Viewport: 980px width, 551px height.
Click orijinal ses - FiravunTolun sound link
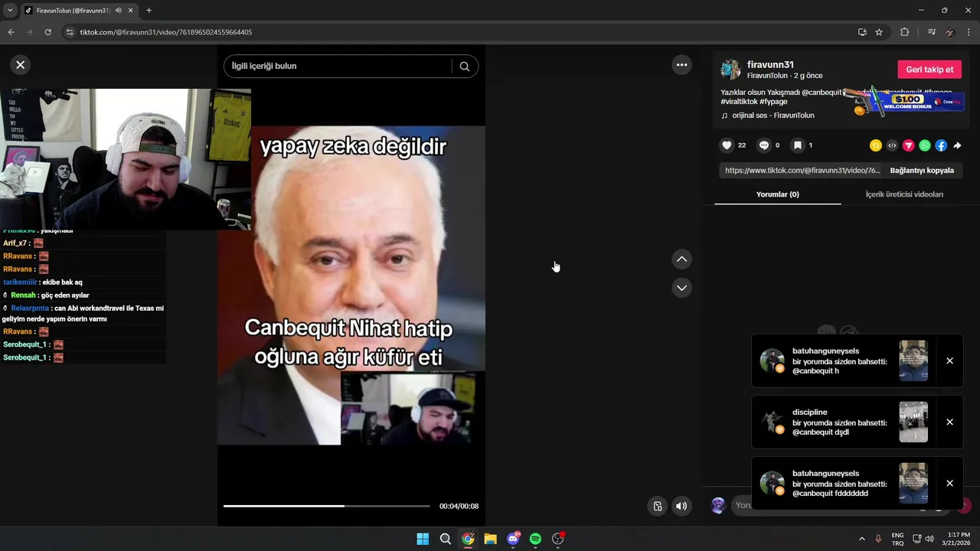[773, 116]
